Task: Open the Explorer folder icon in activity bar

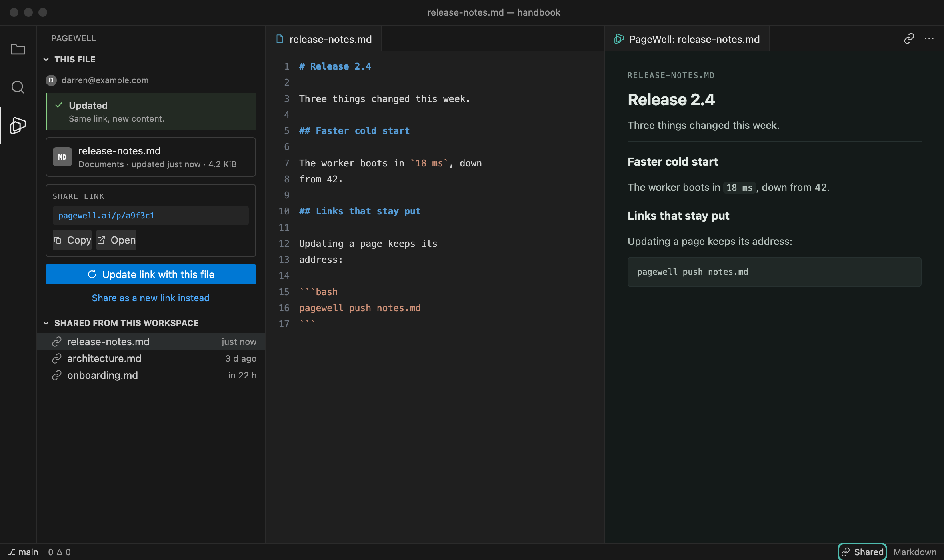Action: click(x=18, y=49)
